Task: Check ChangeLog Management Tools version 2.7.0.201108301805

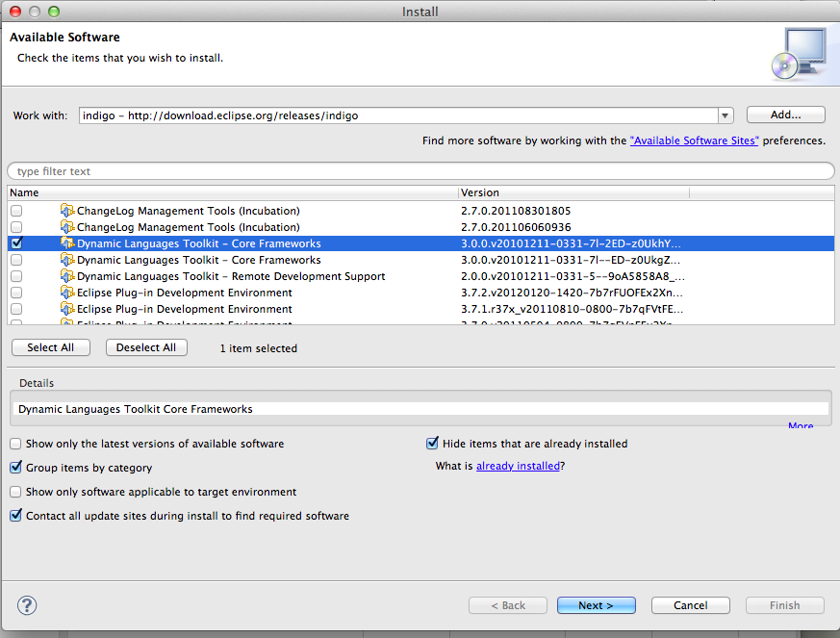Action: point(16,211)
